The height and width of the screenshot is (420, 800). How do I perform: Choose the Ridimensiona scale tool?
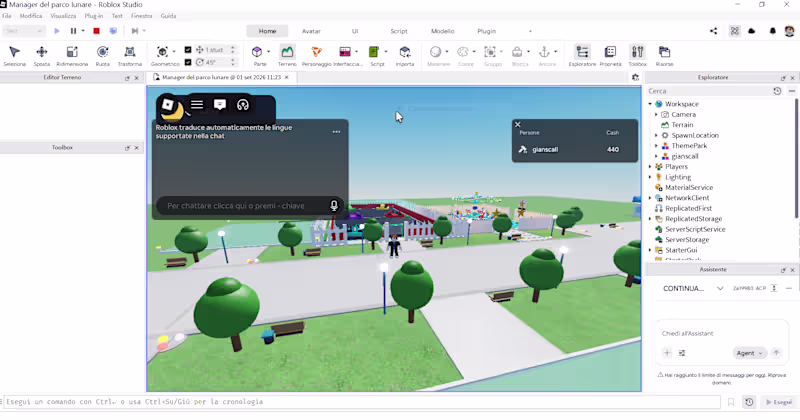pos(72,56)
